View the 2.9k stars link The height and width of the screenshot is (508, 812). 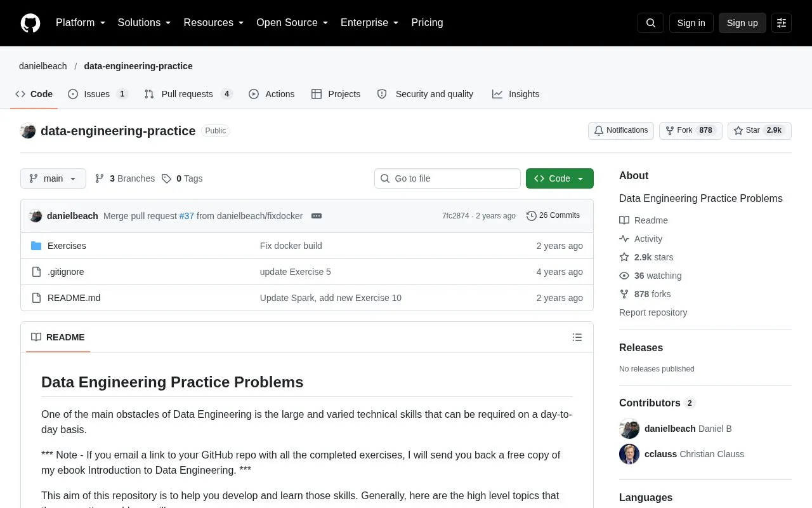646,257
